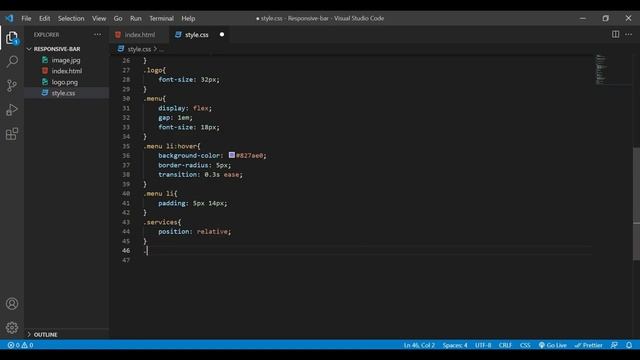Open the Explorer view in activity bar
The width and height of the screenshot is (640, 360).
[x=12, y=38]
